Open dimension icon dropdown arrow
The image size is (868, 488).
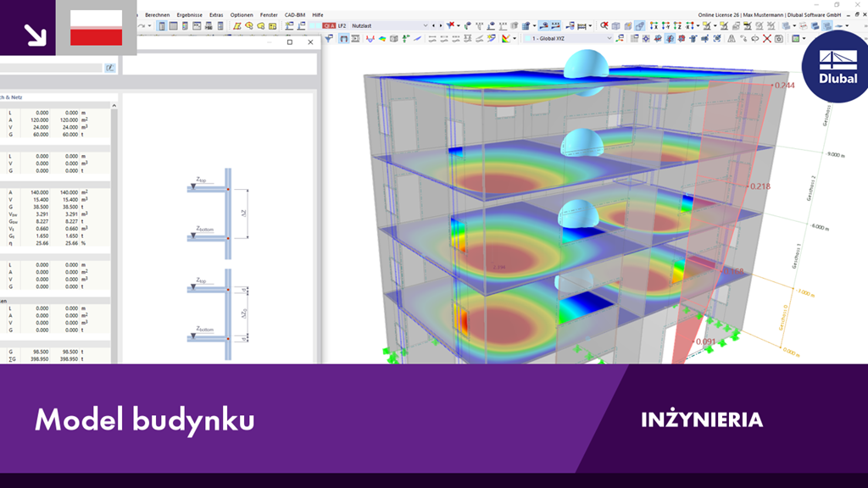pos(590,25)
